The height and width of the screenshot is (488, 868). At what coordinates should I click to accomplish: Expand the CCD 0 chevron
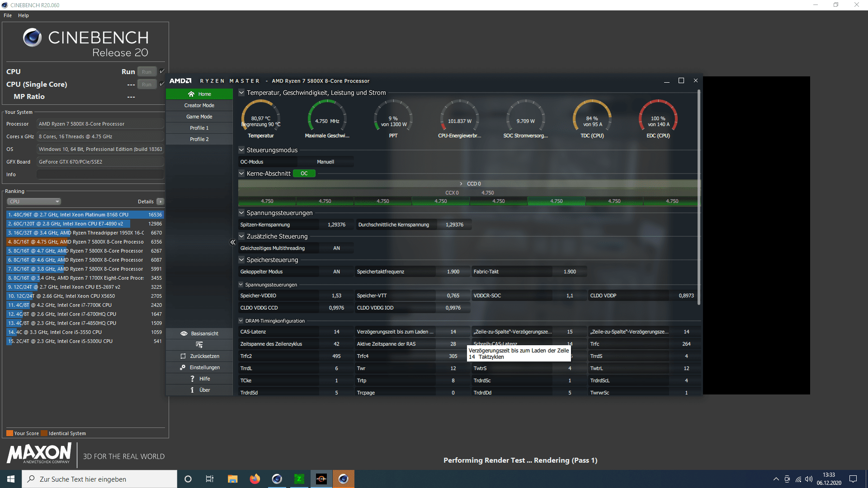pyautogui.click(x=461, y=184)
